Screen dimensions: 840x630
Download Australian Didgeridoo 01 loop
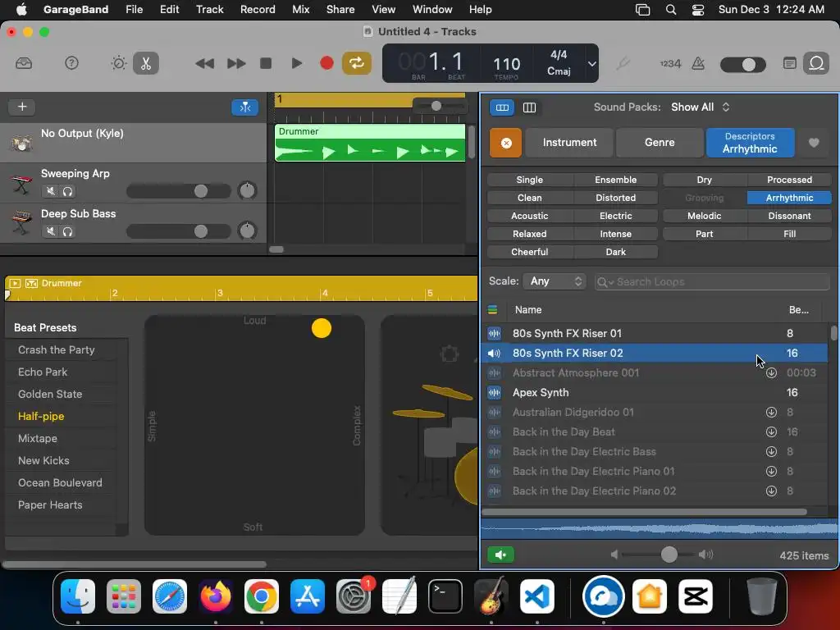pyautogui.click(x=771, y=412)
